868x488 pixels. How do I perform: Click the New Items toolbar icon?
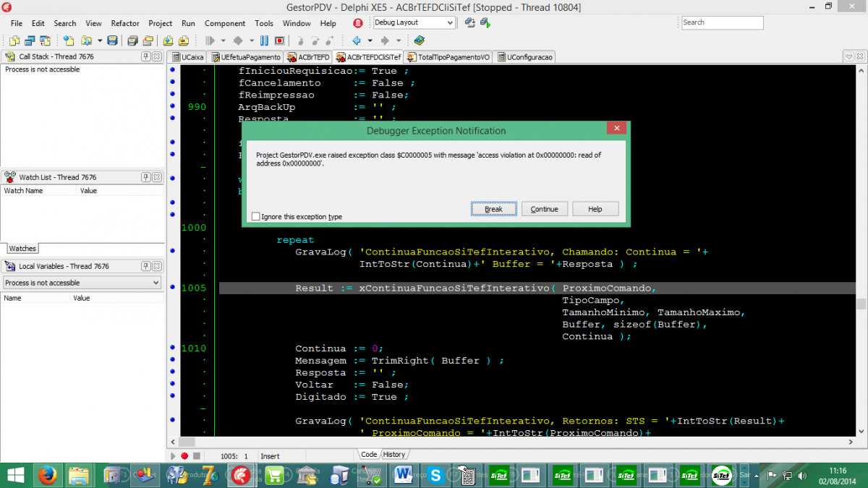69,40
